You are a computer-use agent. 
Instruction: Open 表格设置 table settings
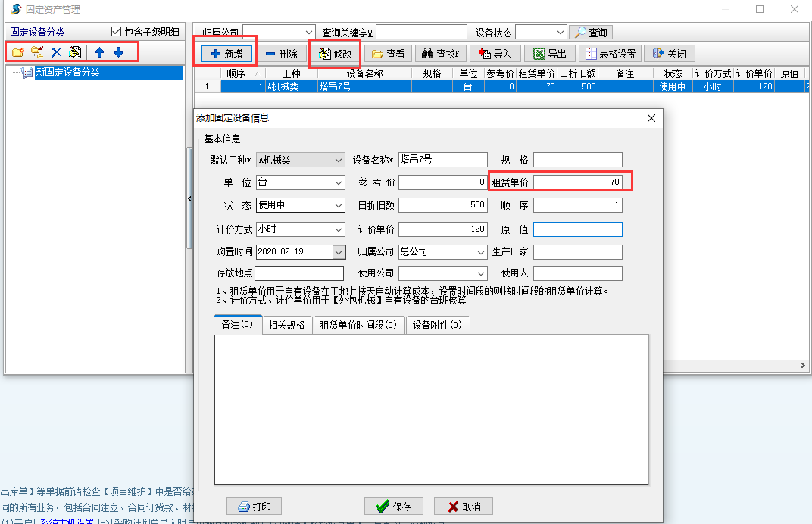610,53
